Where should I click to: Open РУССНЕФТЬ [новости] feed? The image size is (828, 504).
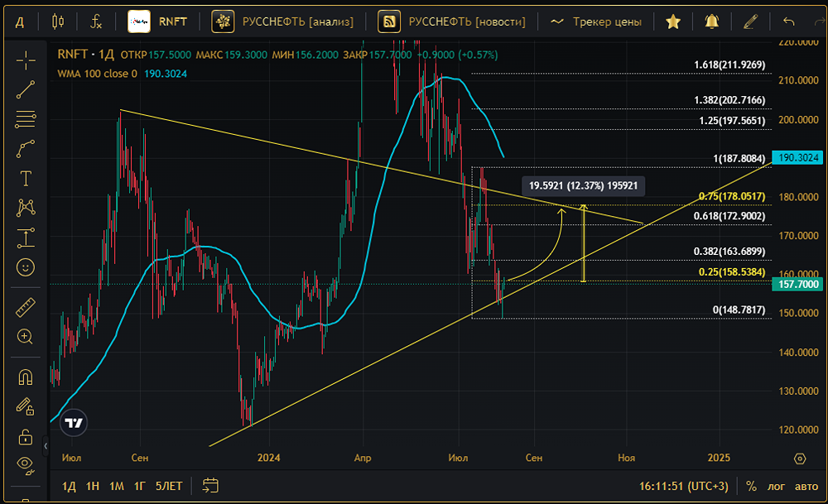pos(452,22)
